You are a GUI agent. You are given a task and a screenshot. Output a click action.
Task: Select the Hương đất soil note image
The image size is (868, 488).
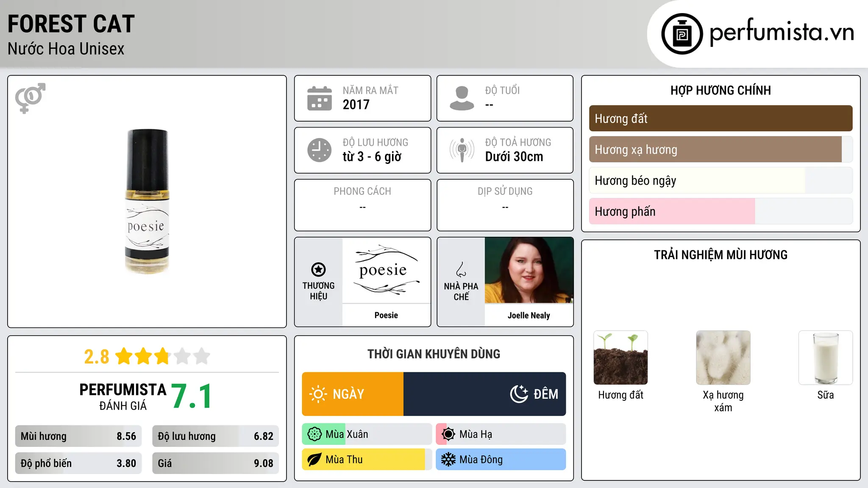point(620,358)
